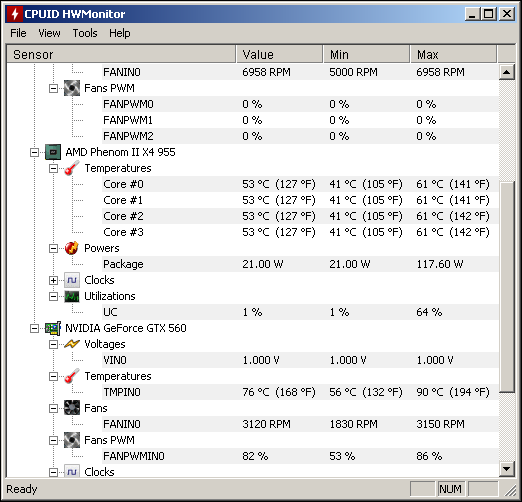
Task: Click the thermometer icon under AMD Phenom Temperatures
Action: pos(72,168)
